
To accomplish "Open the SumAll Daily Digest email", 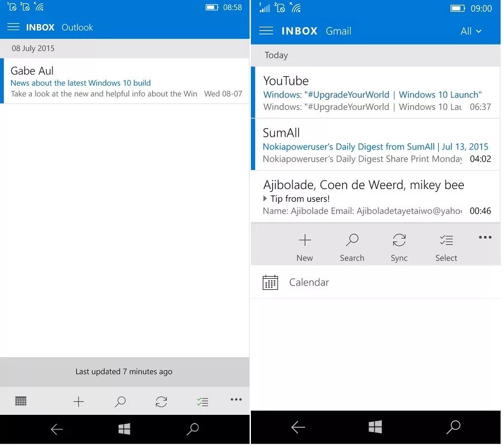I will pos(375,144).
